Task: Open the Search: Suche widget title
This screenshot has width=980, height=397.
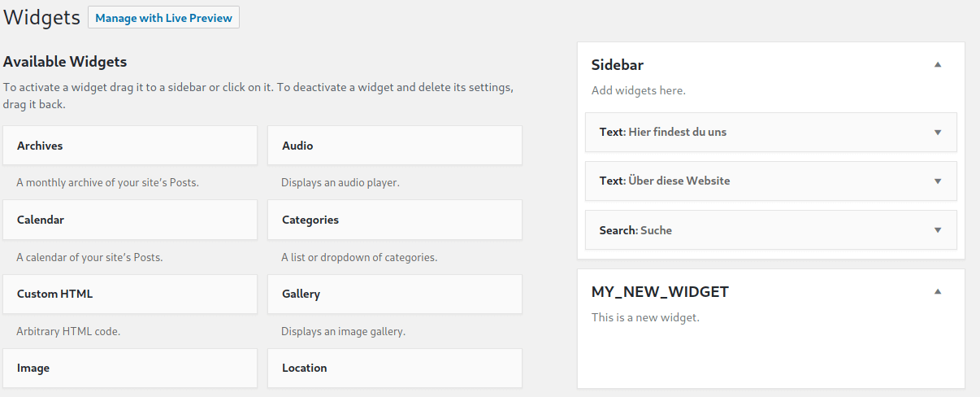Action: 635,230
